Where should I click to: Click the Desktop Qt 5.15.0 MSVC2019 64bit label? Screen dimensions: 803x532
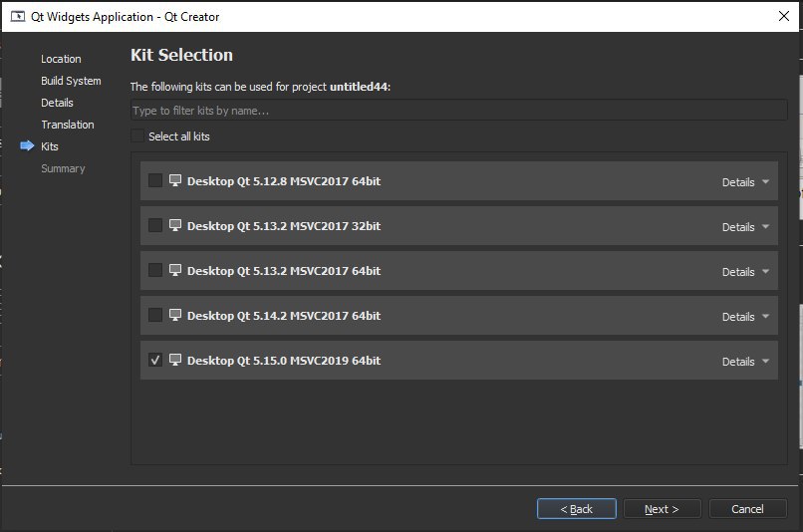click(x=284, y=361)
